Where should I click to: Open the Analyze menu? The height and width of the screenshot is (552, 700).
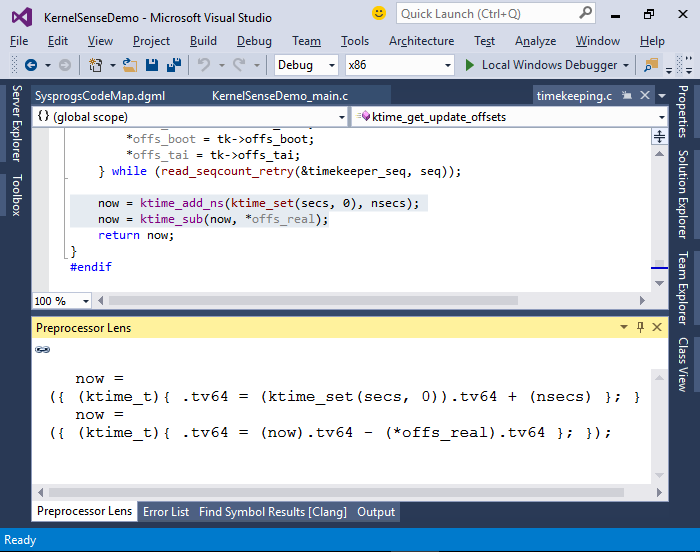click(x=535, y=41)
